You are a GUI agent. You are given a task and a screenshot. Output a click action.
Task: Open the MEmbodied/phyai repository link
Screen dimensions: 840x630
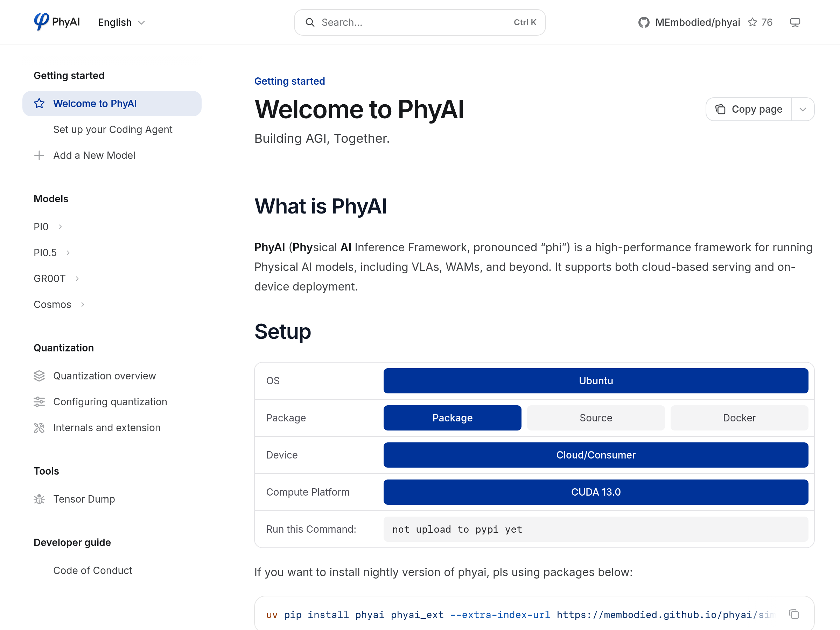tap(698, 22)
